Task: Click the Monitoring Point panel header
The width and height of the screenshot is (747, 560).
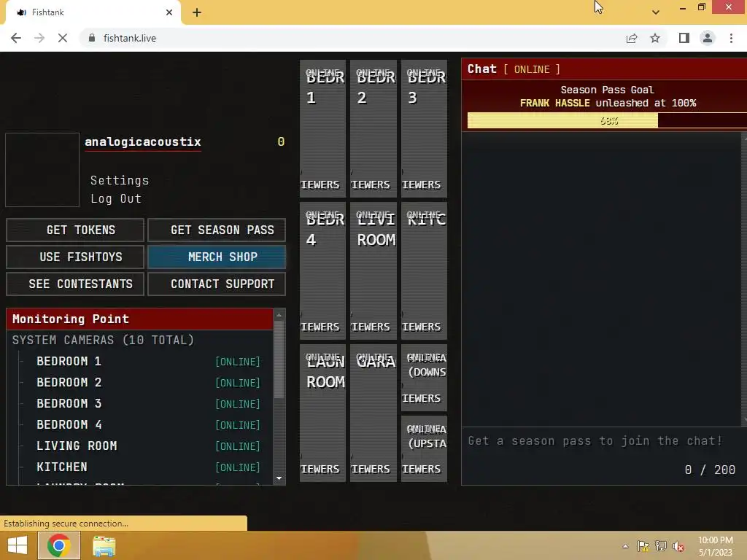Action: click(x=139, y=319)
